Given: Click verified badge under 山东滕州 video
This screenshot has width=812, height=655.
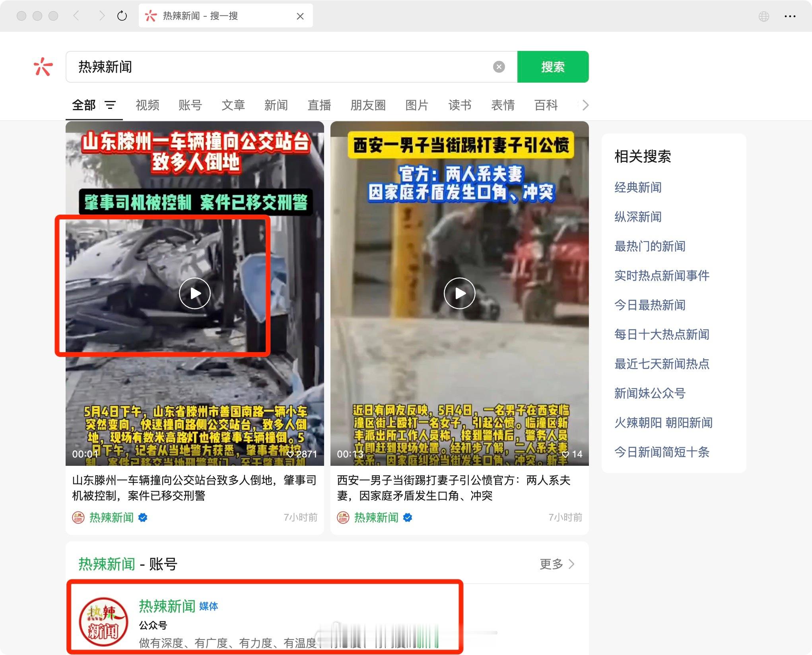Looking at the screenshot, I should tap(143, 517).
